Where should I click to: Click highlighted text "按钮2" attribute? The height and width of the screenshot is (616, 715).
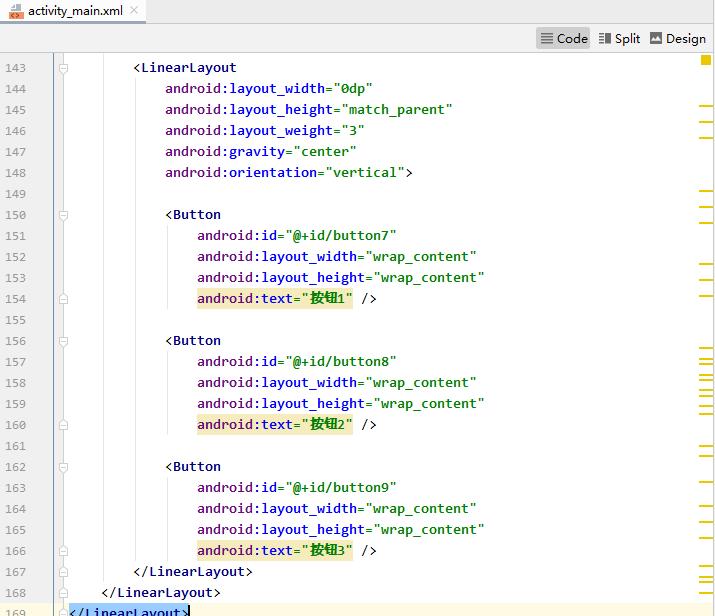275,424
